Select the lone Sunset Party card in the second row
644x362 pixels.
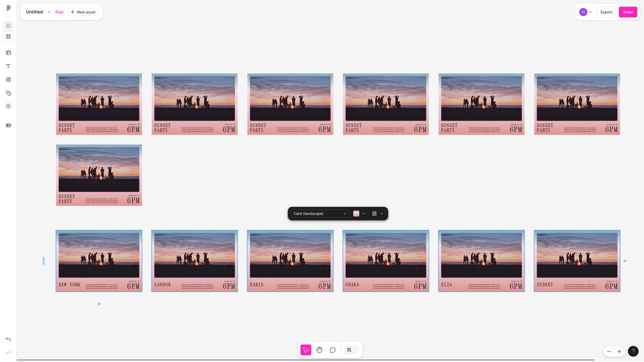point(99,175)
